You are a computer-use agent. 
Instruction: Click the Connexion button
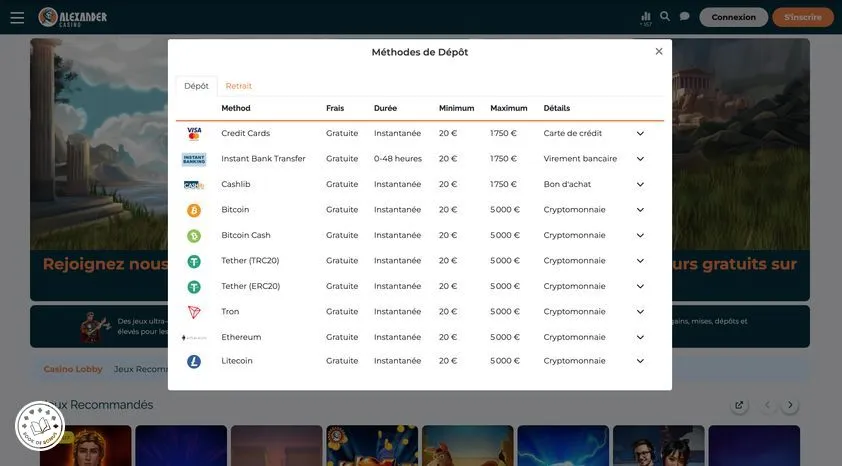tap(734, 17)
